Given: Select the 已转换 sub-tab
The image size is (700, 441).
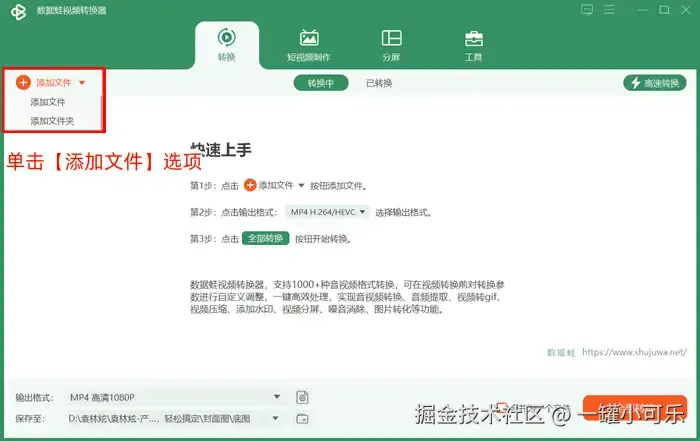Looking at the screenshot, I should tap(379, 83).
